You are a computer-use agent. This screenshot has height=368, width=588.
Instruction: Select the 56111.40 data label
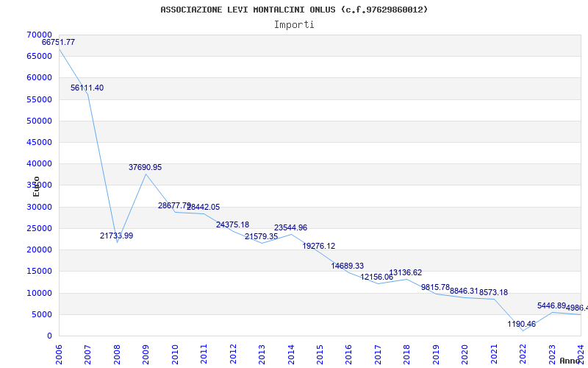click(87, 88)
